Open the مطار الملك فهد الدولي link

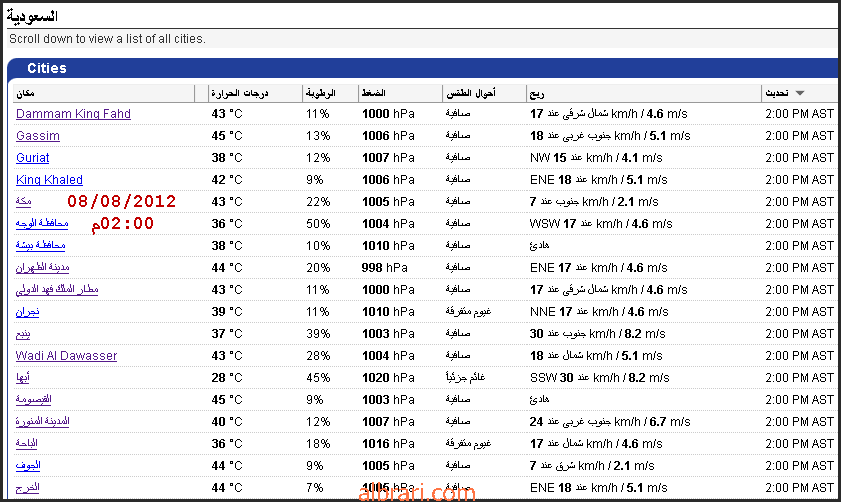point(57,290)
